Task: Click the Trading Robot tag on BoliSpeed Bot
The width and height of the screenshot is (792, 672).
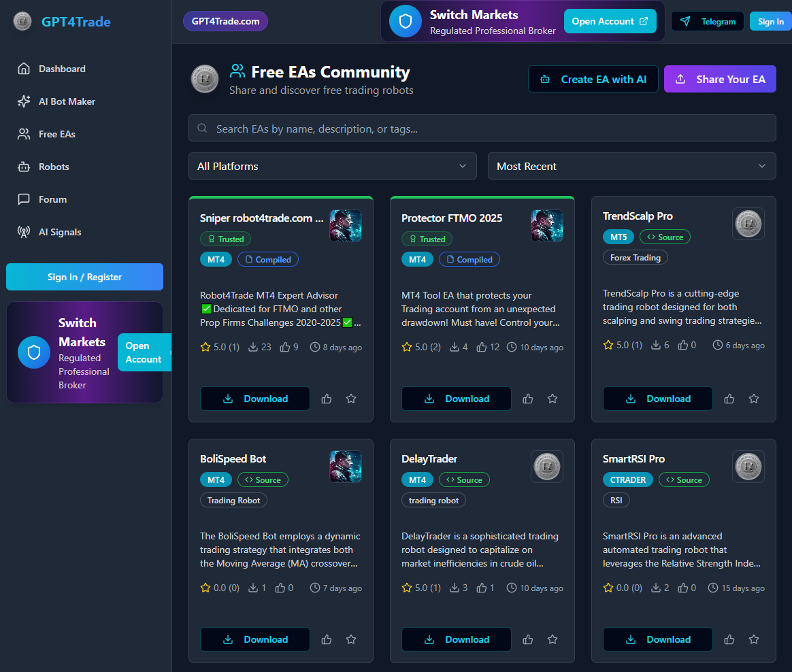Action: point(233,501)
